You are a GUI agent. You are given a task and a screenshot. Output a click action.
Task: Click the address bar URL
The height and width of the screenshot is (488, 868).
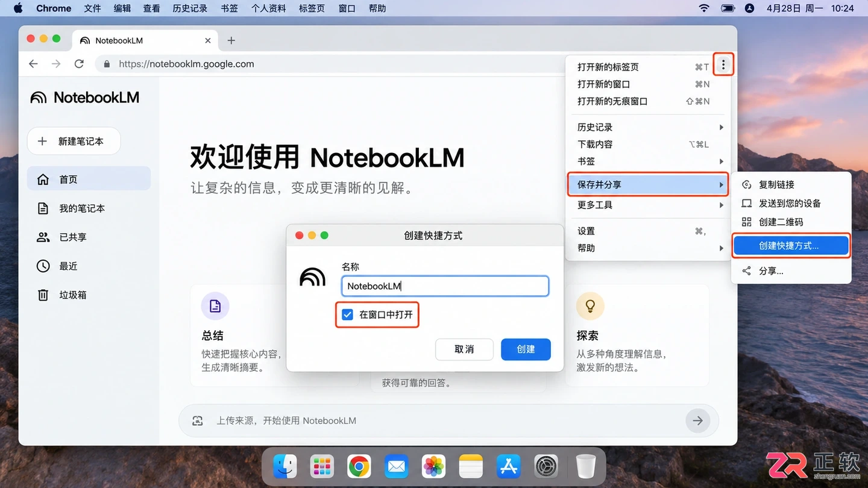186,64
